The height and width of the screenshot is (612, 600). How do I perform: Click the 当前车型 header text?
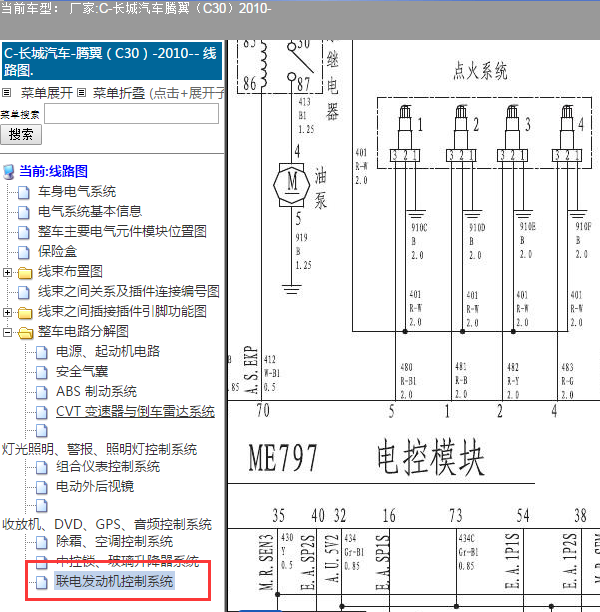[136, 8]
